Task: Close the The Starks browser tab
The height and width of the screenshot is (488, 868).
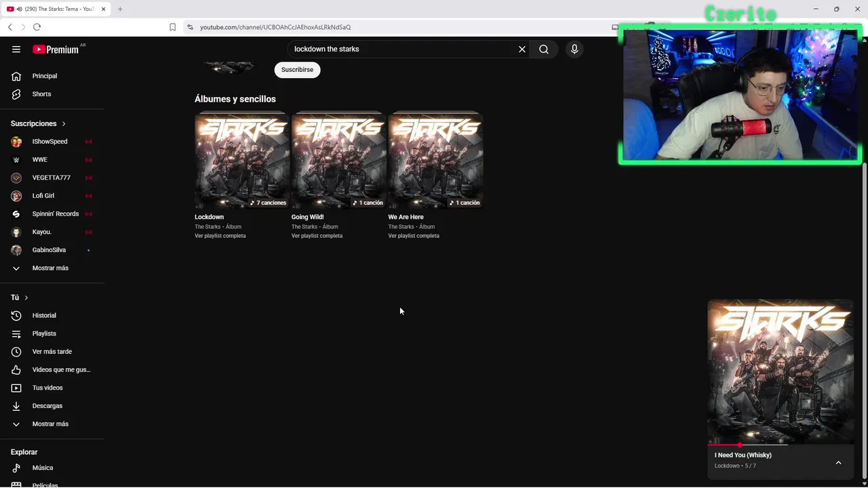Action: point(104,9)
